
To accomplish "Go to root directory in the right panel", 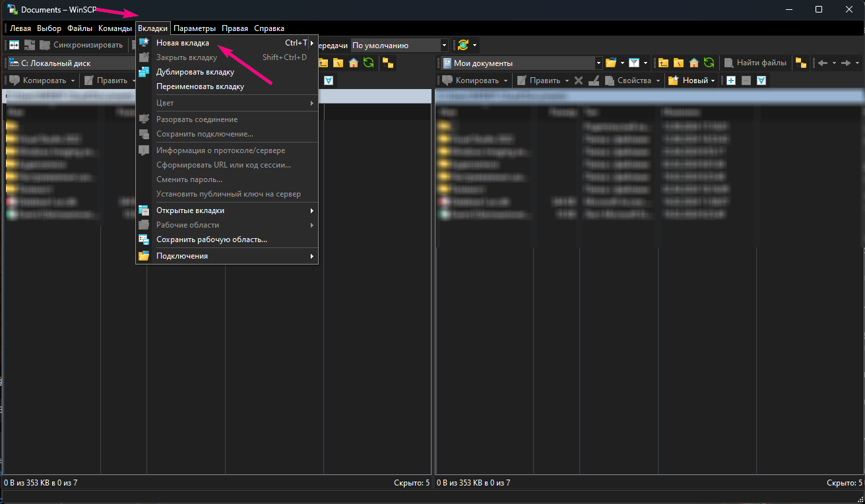I will (678, 63).
